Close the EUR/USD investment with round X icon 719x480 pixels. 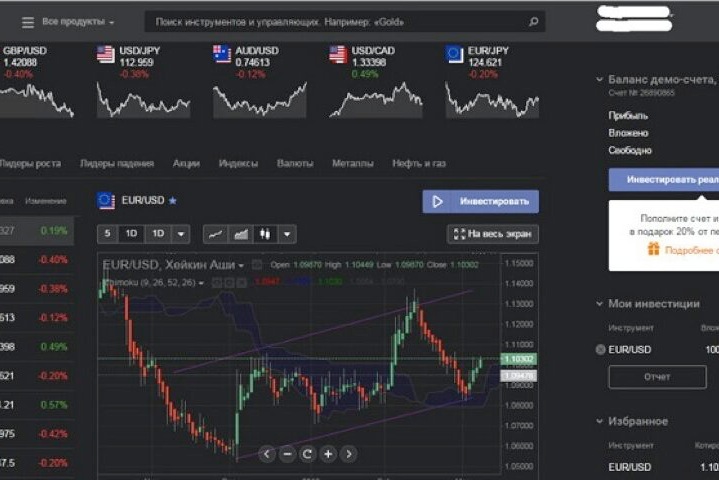tap(600, 349)
